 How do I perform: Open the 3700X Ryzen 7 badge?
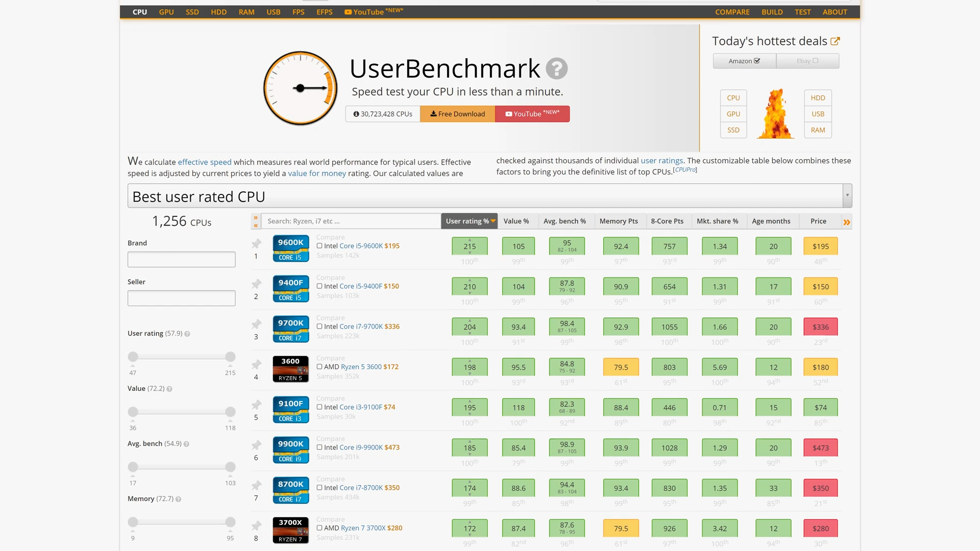pyautogui.click(x=290, y=531)
